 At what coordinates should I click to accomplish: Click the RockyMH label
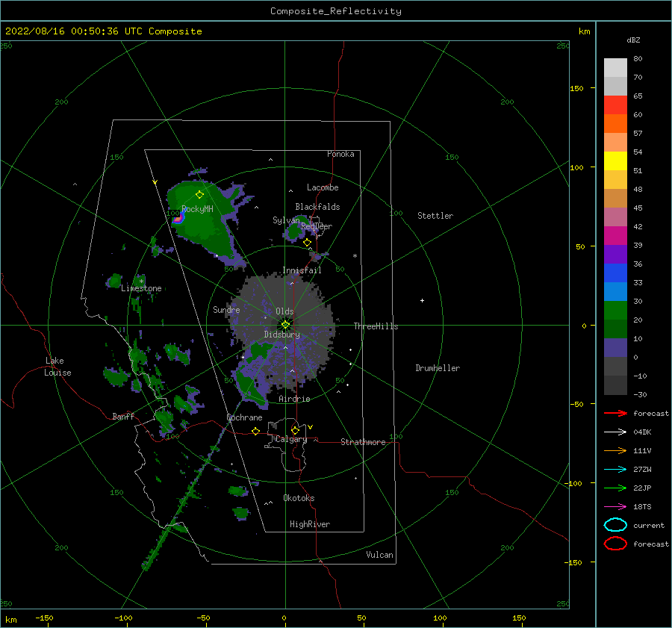click(x=198, y=209)
